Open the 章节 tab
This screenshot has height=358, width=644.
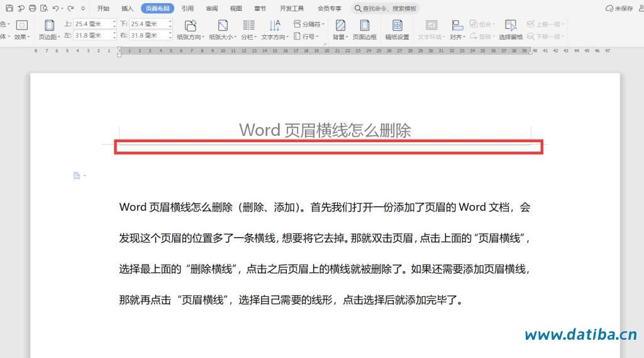click(260, 8)
